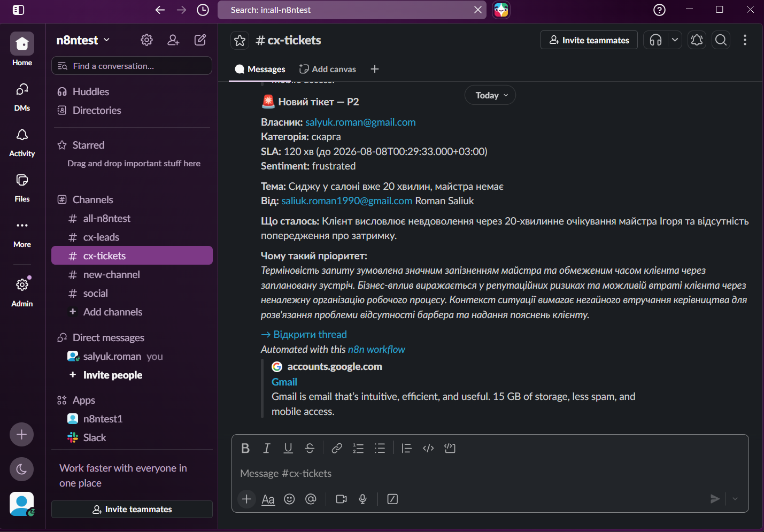Start a bulleted list in composer
Viewport: 764px width, 532px height.
point(380,448)
